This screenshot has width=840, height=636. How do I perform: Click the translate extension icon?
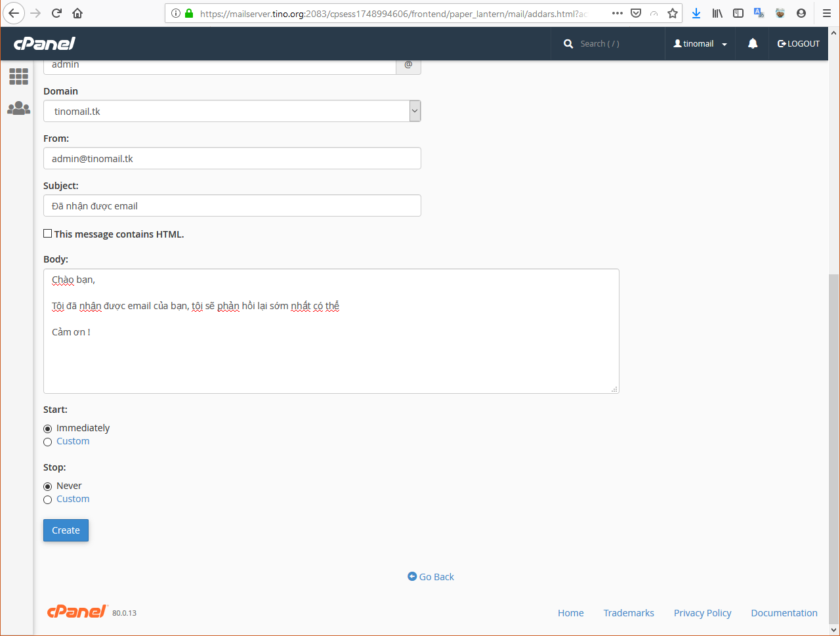click(759, 13)
